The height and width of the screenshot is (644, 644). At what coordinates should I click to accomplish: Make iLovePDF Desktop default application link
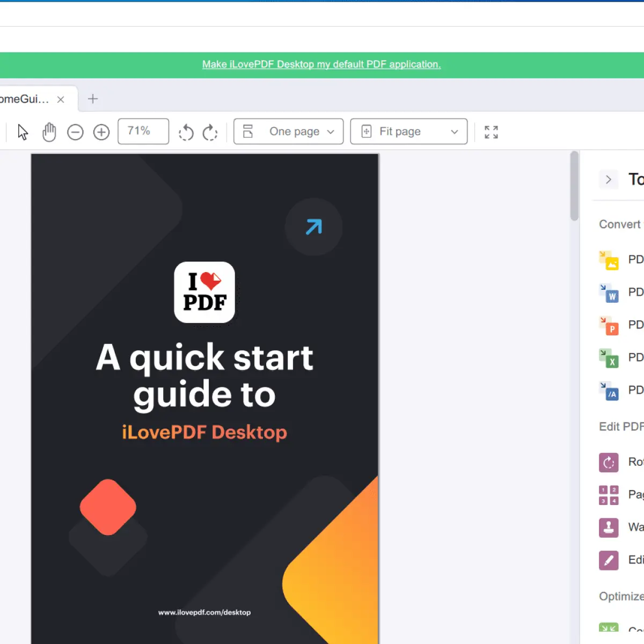point(321,64)
